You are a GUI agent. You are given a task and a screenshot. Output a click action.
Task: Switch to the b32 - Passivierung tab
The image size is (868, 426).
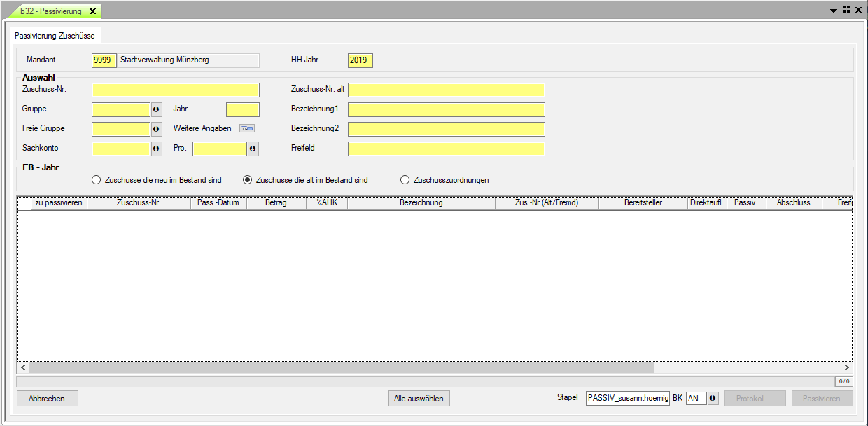point(51,11)
